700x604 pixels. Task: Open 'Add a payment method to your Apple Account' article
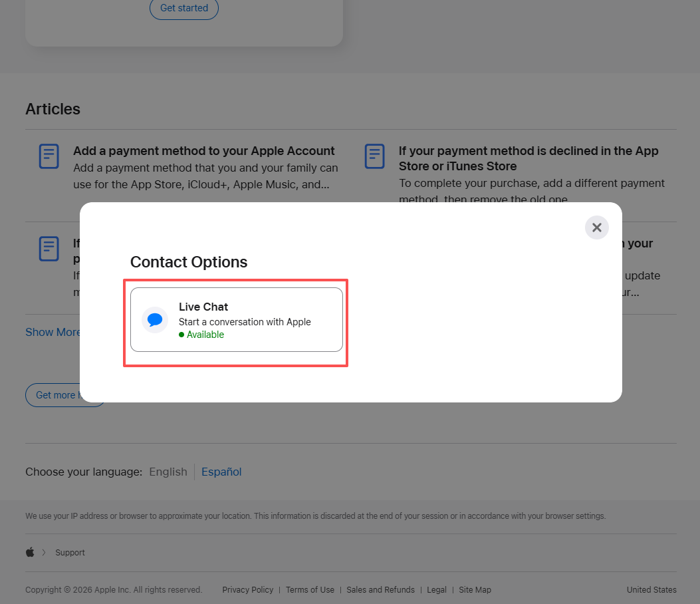[203, 151]
